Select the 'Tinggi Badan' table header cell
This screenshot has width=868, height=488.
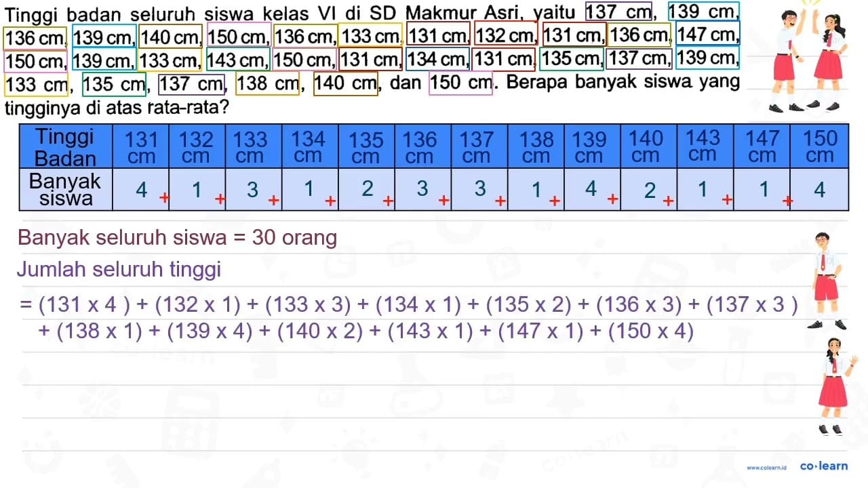pyautogui.click(x=65, y=147)
